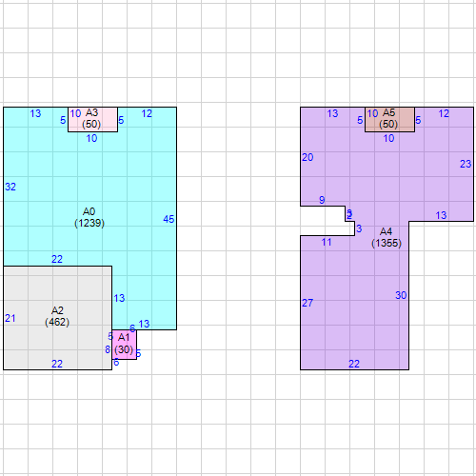This screenshot has width=476, height=476.
Task: Click the 10 dimension beneath A3
Action: tap(91, 138)
